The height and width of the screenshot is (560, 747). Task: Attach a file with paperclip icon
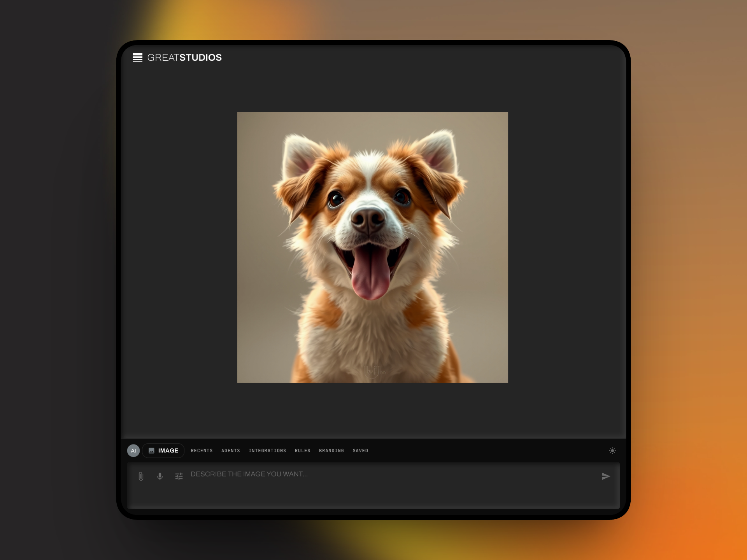point(141,476)
